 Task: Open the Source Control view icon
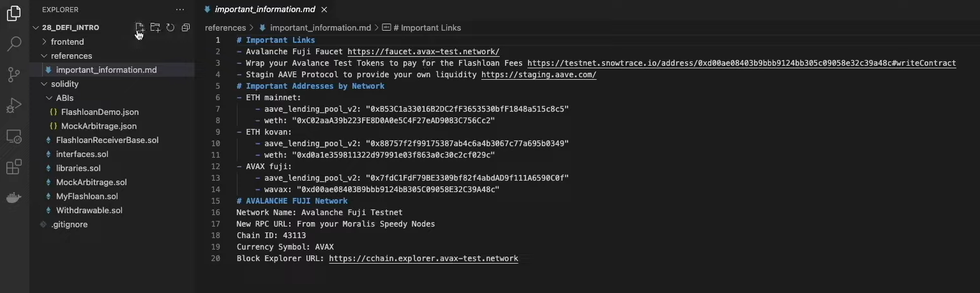pos(13,75)
